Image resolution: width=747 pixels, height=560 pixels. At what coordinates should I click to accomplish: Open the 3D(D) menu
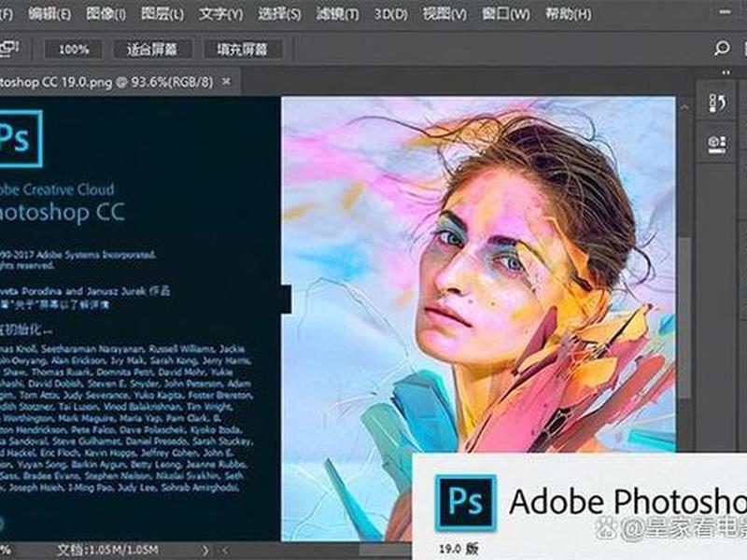[390, 14]
